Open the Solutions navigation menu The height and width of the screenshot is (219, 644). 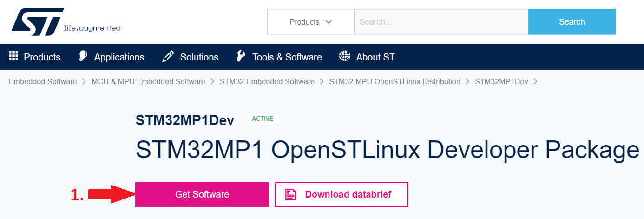tap(199, 57)
